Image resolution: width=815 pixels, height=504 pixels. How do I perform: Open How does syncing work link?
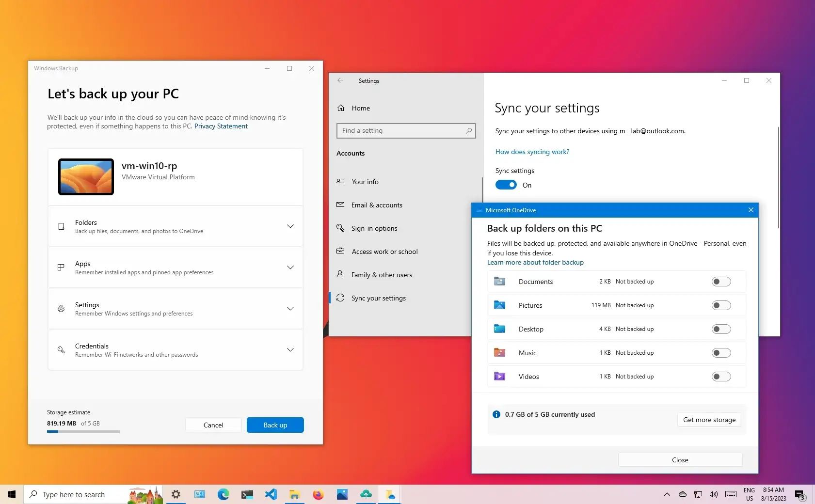click(532, 152)
